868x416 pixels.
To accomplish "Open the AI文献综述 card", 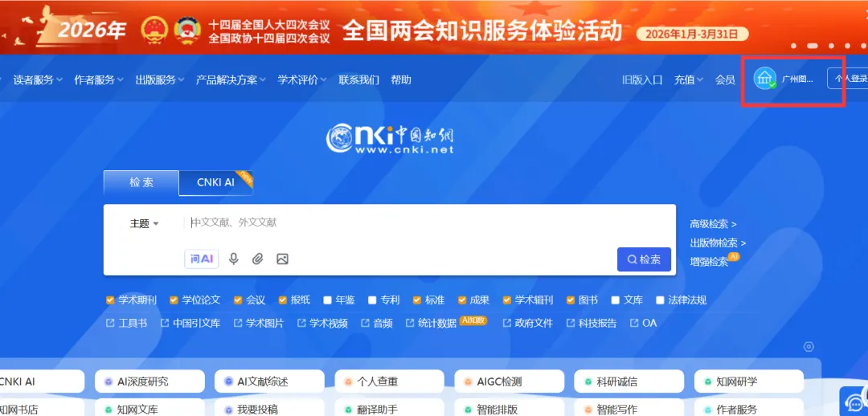I will click(x=269, y=381).
